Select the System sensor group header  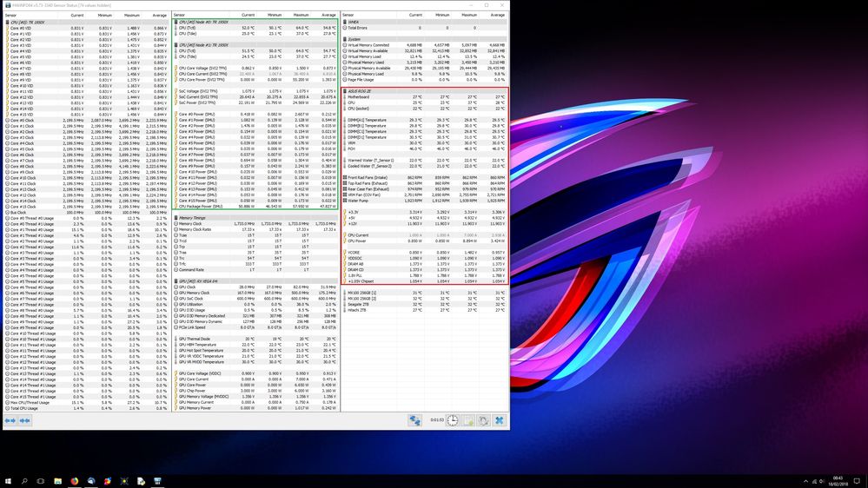click(425, 39)
